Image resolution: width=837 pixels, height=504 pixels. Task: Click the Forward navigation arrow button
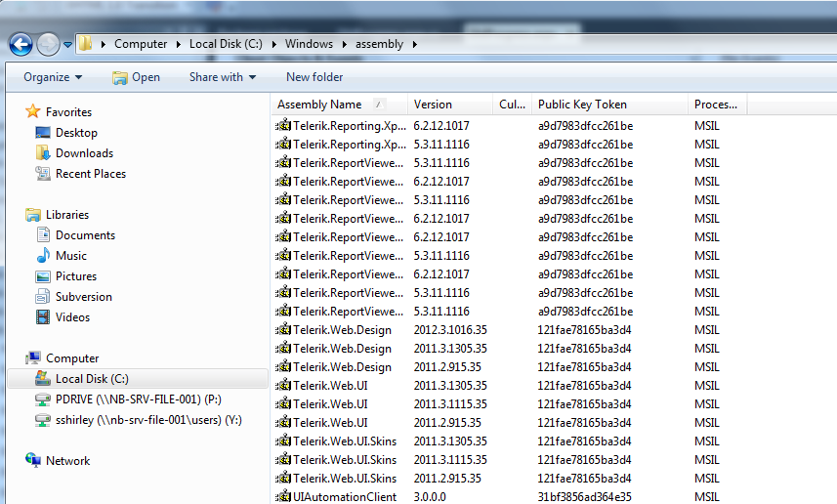(x=48, y=44)
